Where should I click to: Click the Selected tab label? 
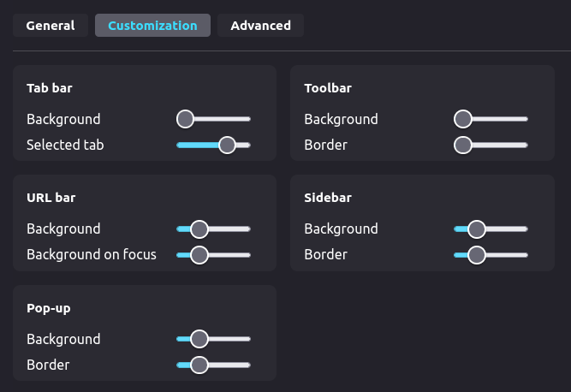click(65, 145)
